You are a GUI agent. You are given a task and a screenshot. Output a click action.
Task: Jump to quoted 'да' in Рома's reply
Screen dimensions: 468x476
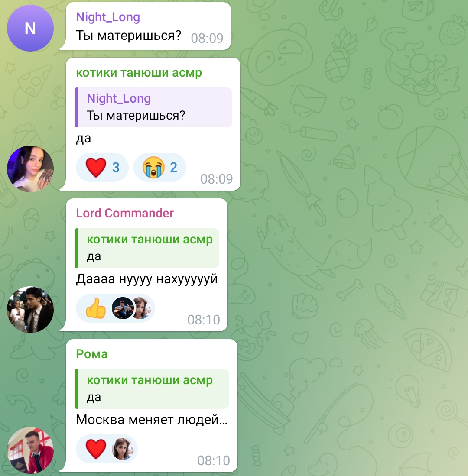pos(152,389)
